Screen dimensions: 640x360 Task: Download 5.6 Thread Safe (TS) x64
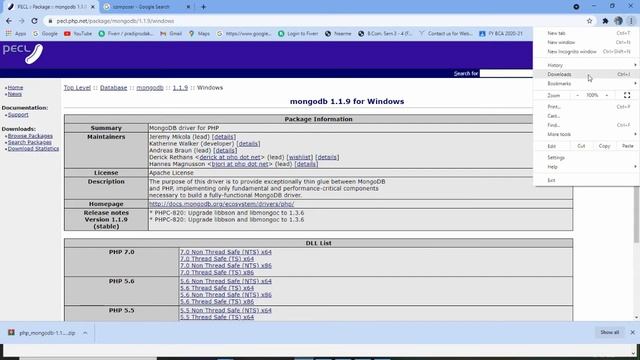(217, 288)
